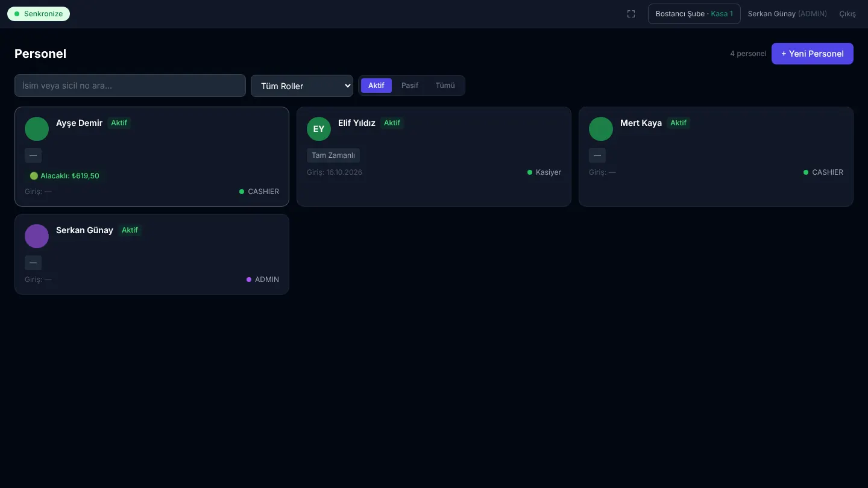Show all staff with Tümü tab
Screen dimensions: 868x488
pyautogui.click(x=445, y=86)
